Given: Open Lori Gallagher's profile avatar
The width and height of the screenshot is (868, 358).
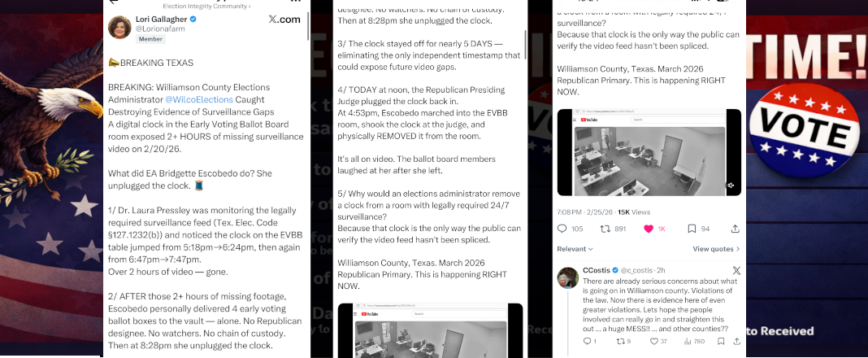Looking at the screenshot, I should tap(119, 28).
